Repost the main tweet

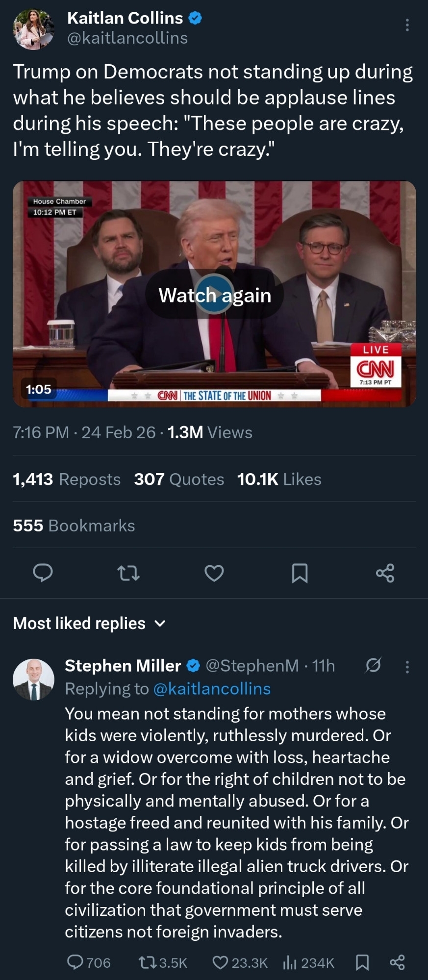[x=129, y=573]
